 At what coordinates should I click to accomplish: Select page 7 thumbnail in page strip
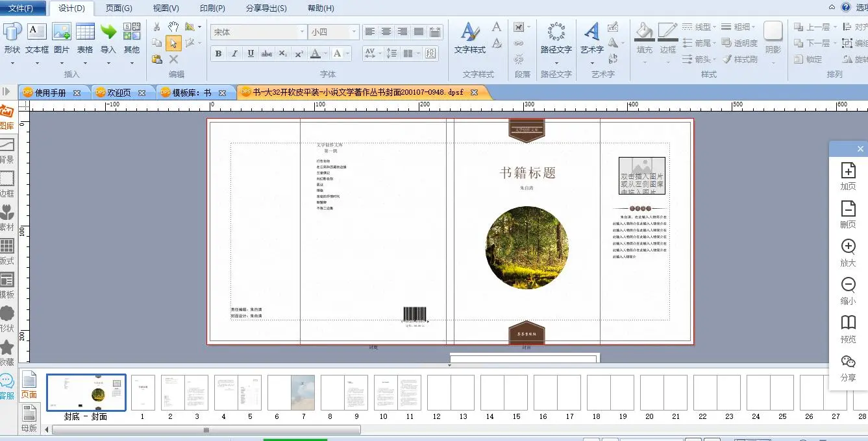(303, 392)
